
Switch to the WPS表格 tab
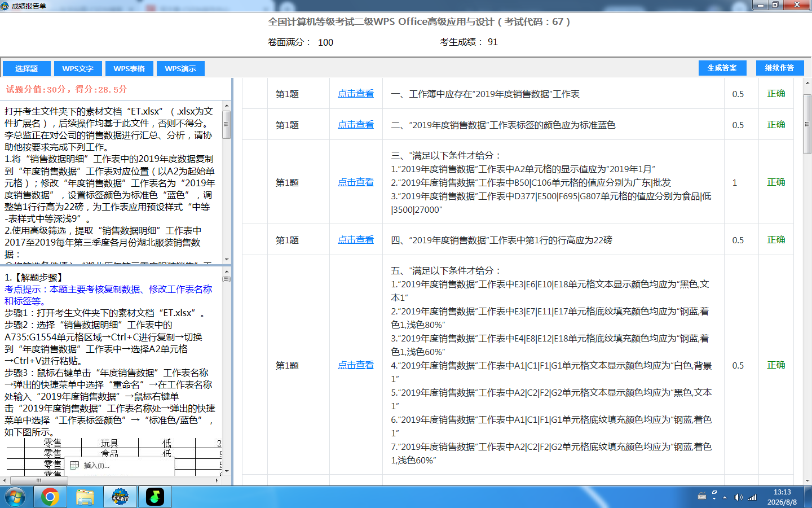click(x=129, y=68)
